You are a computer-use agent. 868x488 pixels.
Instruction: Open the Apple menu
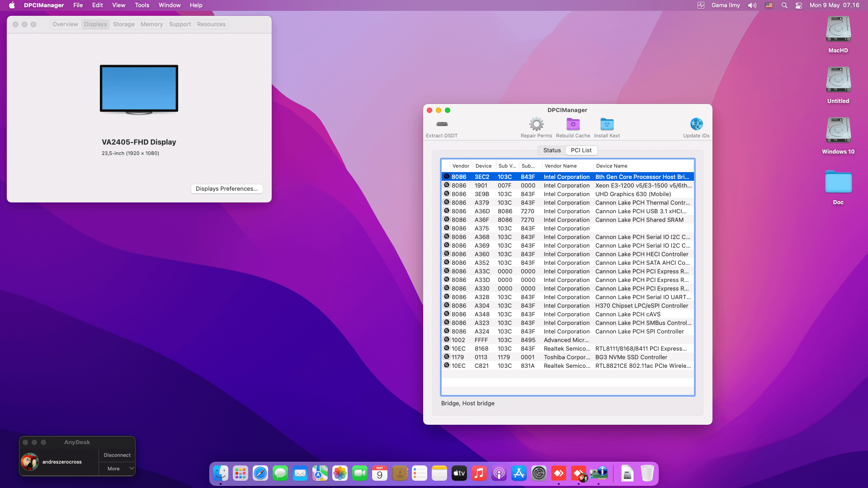(12, 5)
